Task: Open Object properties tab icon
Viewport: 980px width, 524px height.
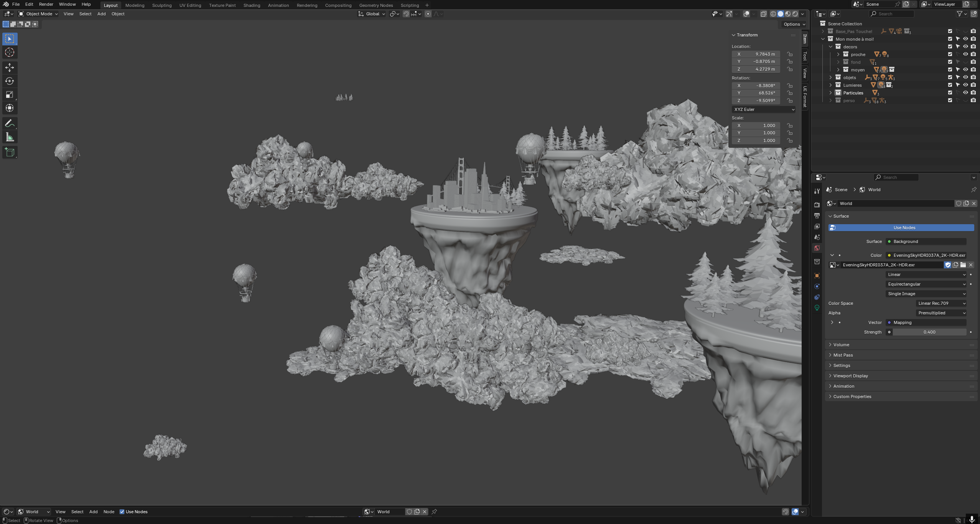Action: pos(817,276)
